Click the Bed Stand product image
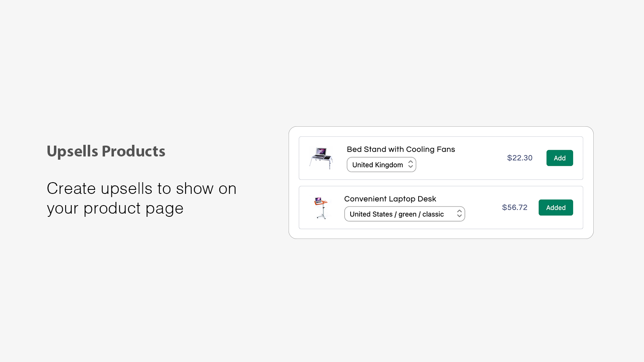The height and width of the screenshot is (362, 644). coord(321,158)
